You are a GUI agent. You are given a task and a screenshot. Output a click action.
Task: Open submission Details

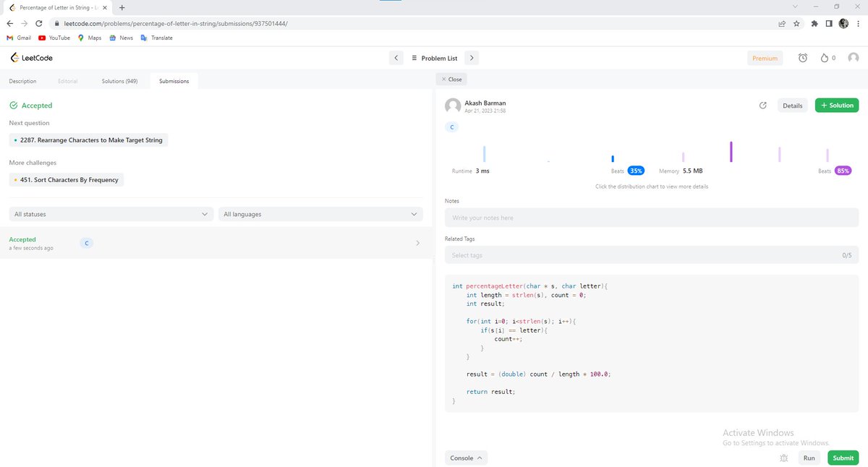pos(792,106)
